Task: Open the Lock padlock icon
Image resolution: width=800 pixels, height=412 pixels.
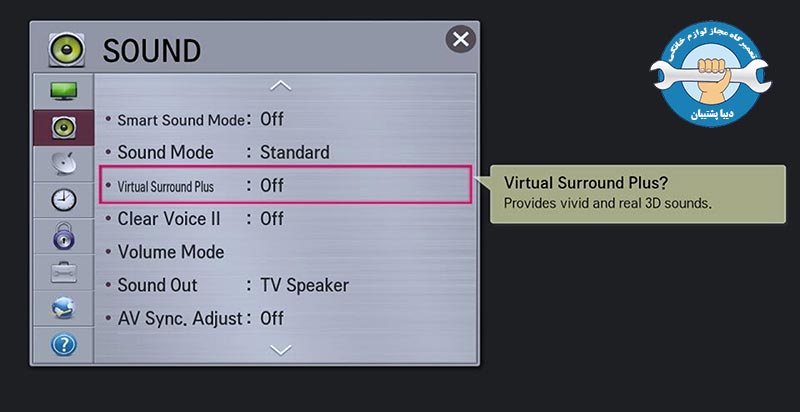Action: 64,236
